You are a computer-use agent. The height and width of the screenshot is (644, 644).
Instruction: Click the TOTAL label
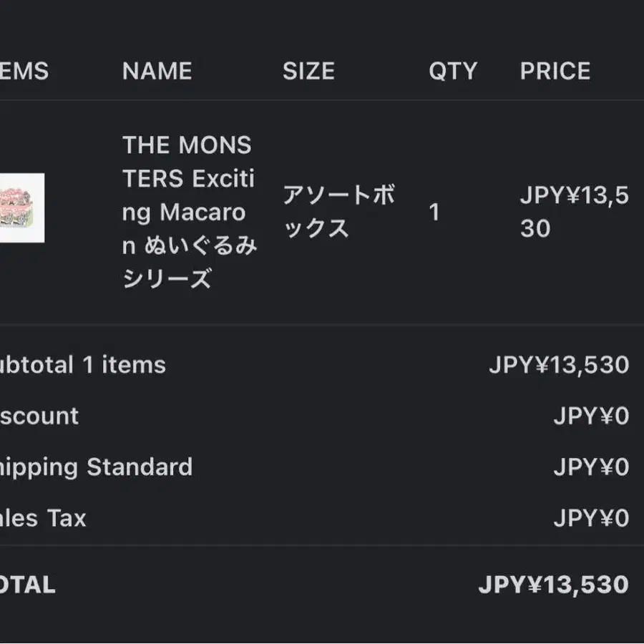27,585
